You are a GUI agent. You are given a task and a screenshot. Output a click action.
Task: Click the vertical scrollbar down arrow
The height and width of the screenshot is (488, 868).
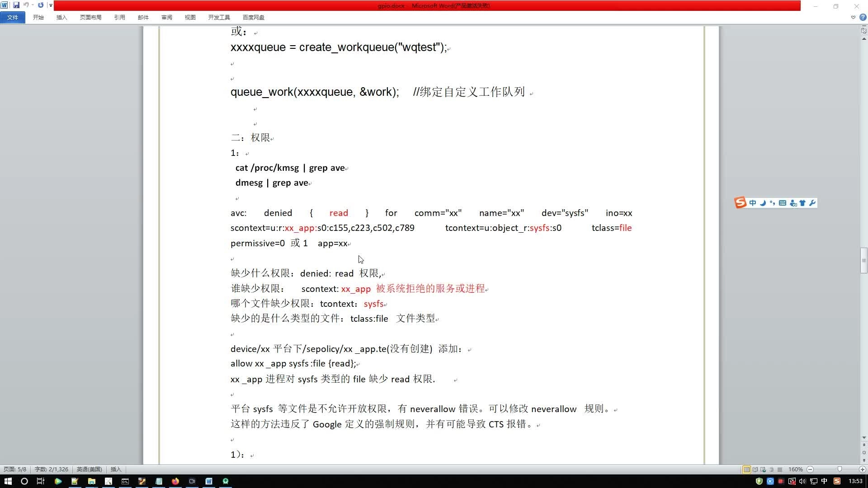[864, 437]
